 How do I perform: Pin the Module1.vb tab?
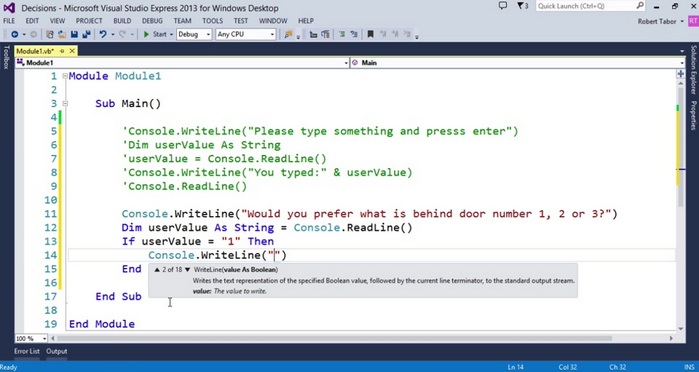pos(62,51)
